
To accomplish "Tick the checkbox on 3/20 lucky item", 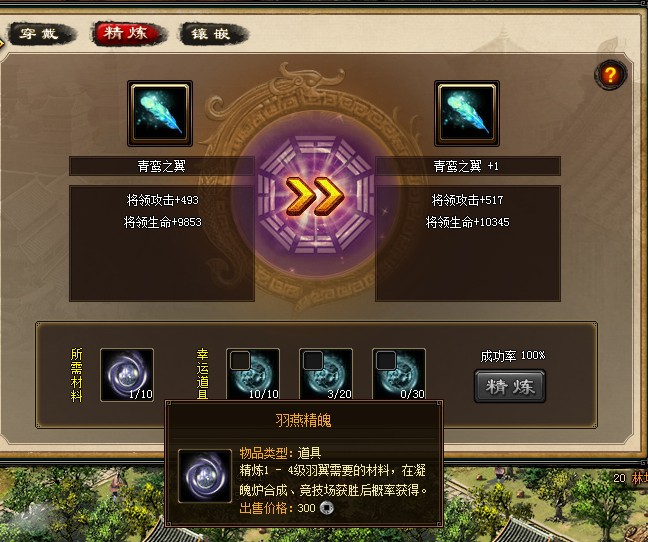I will 313,361.
